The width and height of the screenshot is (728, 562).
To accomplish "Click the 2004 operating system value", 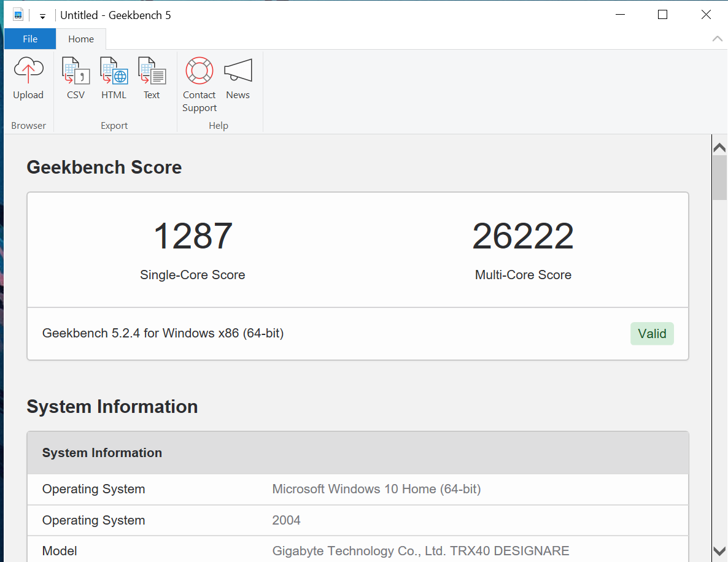I will point(286,520).
